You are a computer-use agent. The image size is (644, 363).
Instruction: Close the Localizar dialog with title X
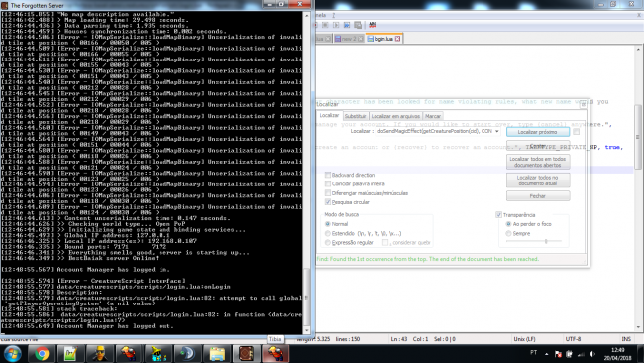pos(583,105)
